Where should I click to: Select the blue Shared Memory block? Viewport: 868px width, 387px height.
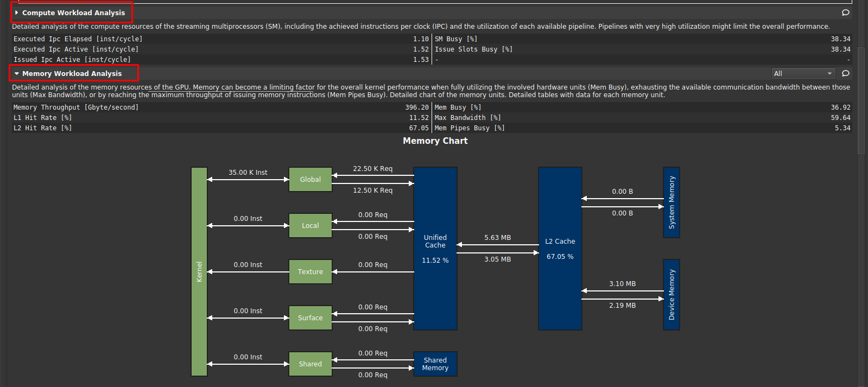[x=435, y=364]
